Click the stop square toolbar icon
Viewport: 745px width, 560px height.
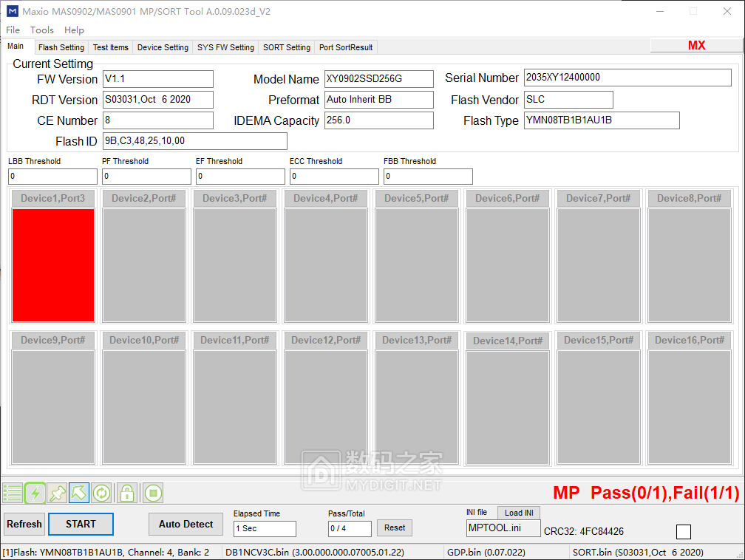click(x=153, y=493)
